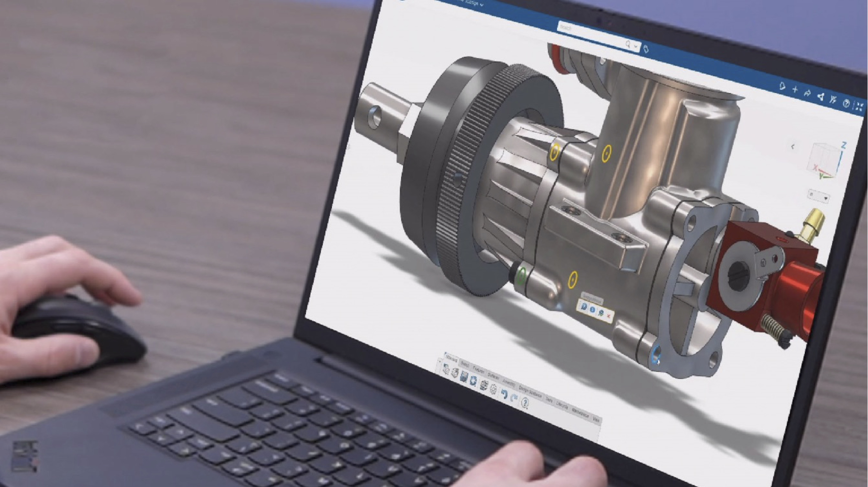This screenshot has height=487, width=868.
Task: Click the round blue info icon in context toolbar
Action: point(592,310)
